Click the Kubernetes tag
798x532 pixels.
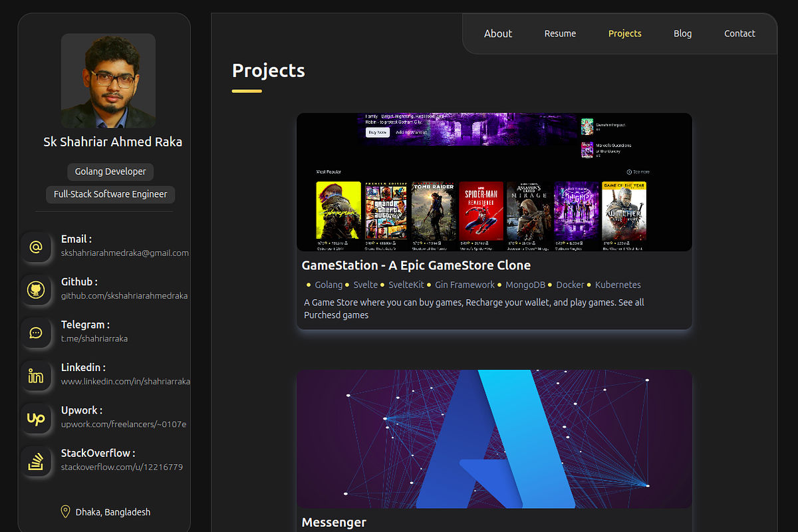point(618,285)
